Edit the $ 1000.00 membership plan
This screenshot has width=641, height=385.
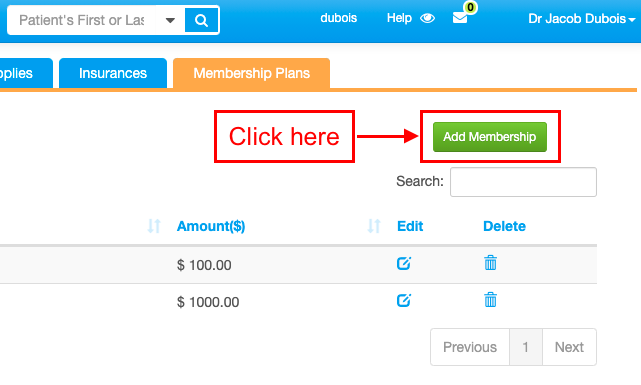click(x=403, y=300)
